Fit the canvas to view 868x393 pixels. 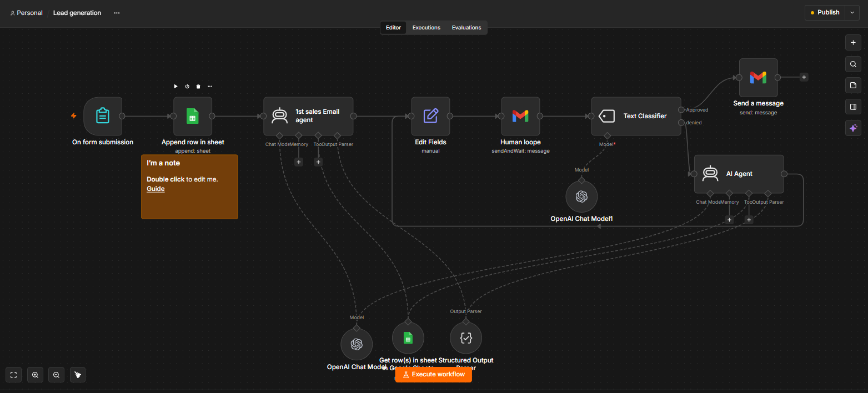coord(14,375)
